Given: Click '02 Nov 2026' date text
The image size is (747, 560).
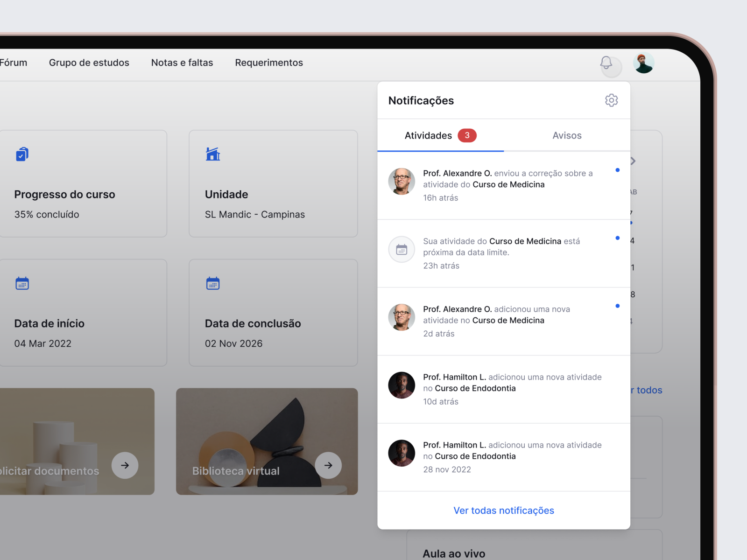Looking at the screenshot, I should click(234, 343).
